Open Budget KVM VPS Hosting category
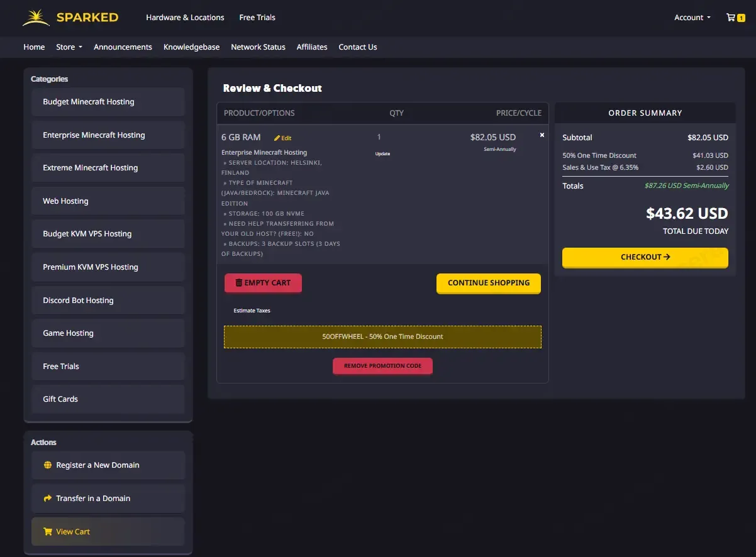756x557 pixels. (x=108, y=234)
